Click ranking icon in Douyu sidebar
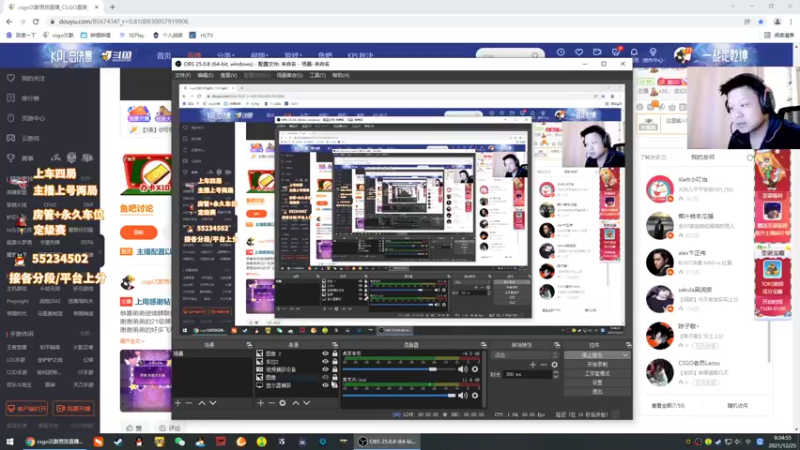 (x=11, y=98)
